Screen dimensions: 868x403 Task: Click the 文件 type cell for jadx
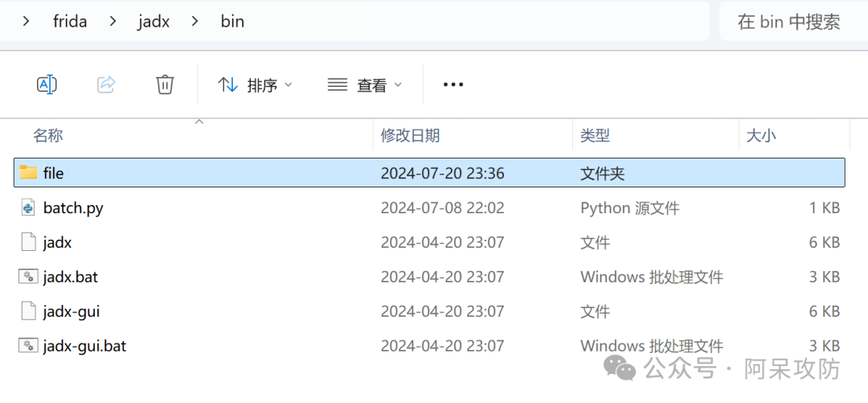point(595,243)
